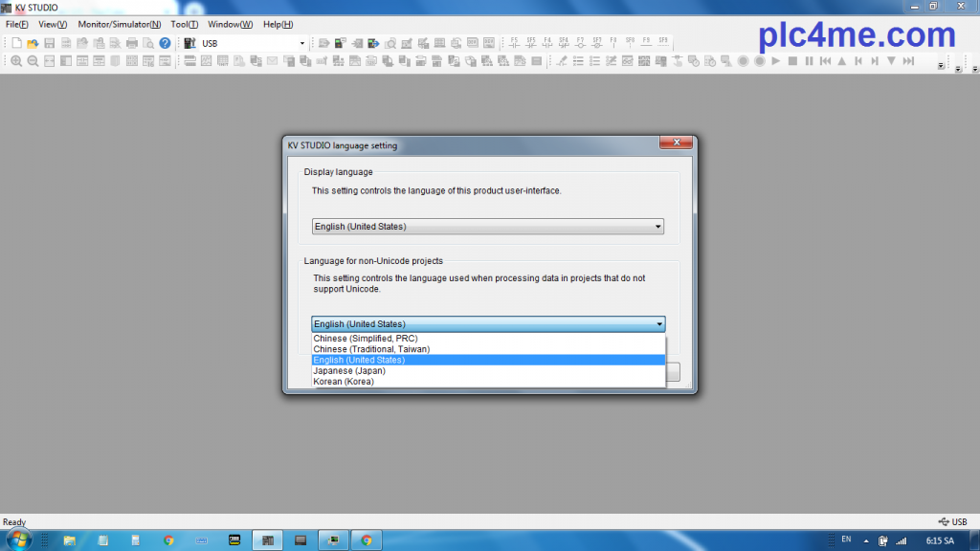This screenshot has height=551, width=980.
Task: Select Chinese (Traditional, Taiwan) option
Action: (x=371, y=349)
